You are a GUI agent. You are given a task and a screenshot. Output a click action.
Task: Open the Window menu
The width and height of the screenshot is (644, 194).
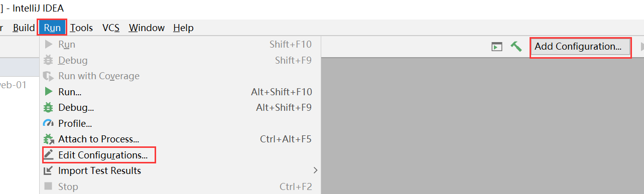[147, 28]
